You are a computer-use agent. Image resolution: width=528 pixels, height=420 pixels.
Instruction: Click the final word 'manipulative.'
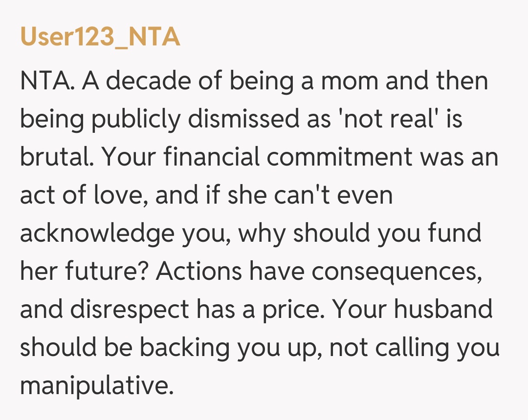pyautogui.click(x=97, y=386)
